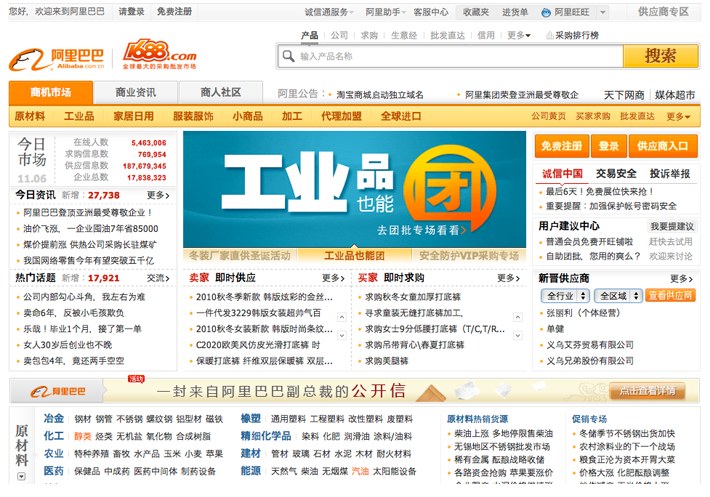Viewport: 710px width, 497px height.
Task: Select the 冬装厂家直供圣诞活动 banner tab
Action: pos(240,256)
